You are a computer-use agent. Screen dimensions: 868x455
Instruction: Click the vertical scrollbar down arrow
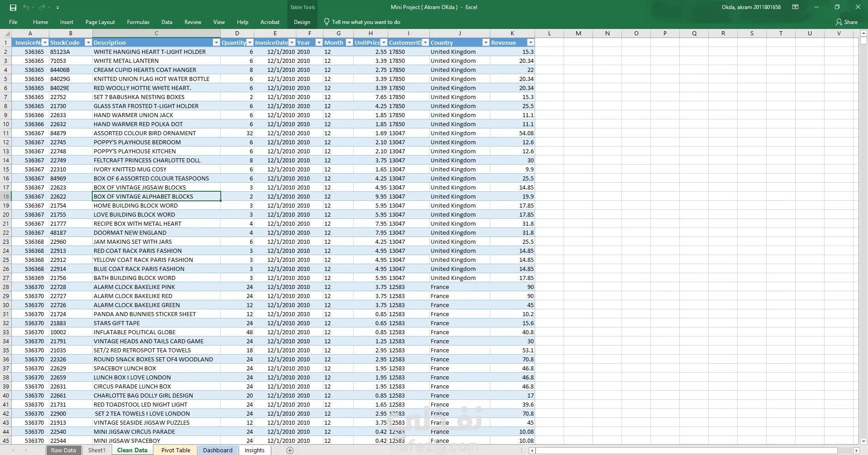tap(863, 441)
